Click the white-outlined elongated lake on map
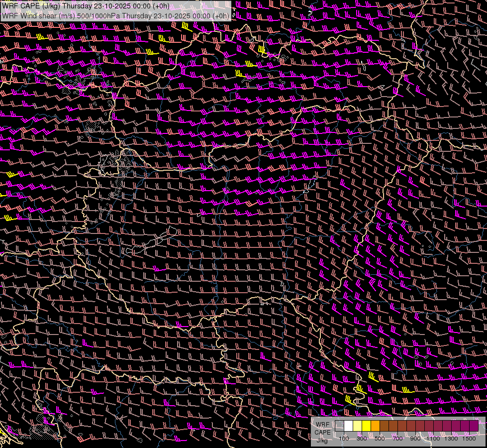 (x=152, y=240)
